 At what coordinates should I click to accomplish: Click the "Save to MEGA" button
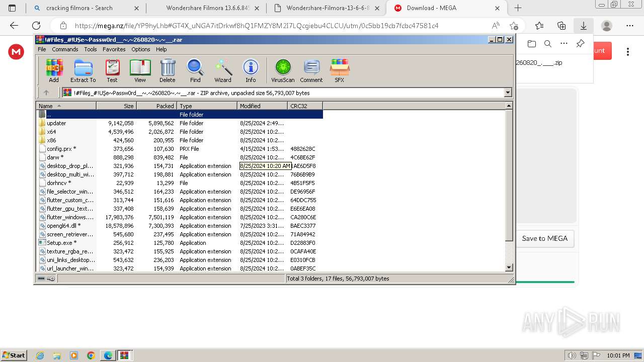pyautogui.click(x=544, y=238)
